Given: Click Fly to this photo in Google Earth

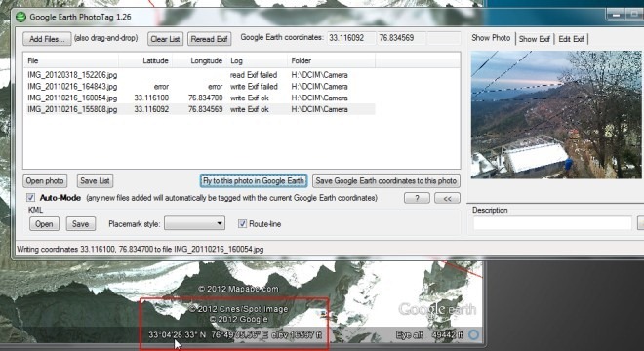Looking at the screenshot, I should 254,180.
